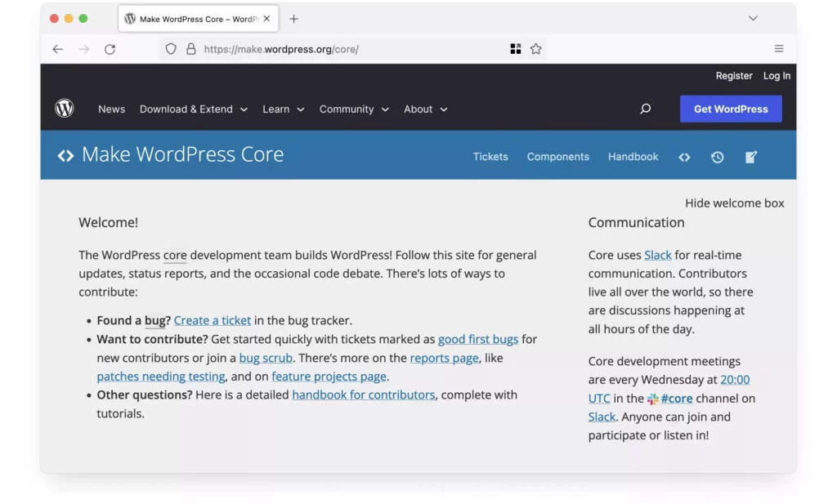Expand the Download & Extend menu
837x504 pixels.
tap(193, 109)
